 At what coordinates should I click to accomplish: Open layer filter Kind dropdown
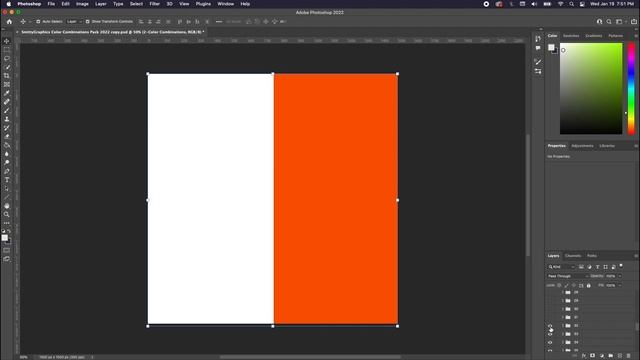562,267
